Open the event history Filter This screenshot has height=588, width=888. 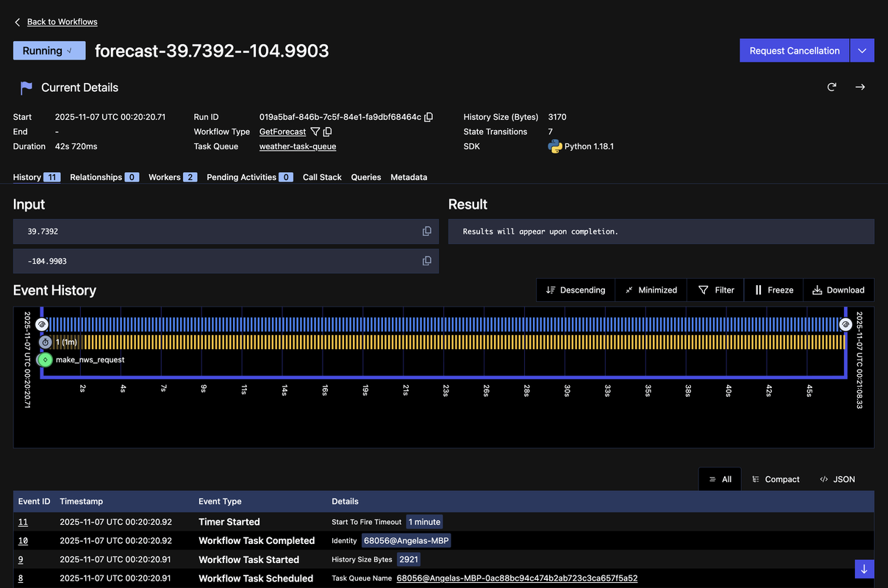click(x=716, y=290)
